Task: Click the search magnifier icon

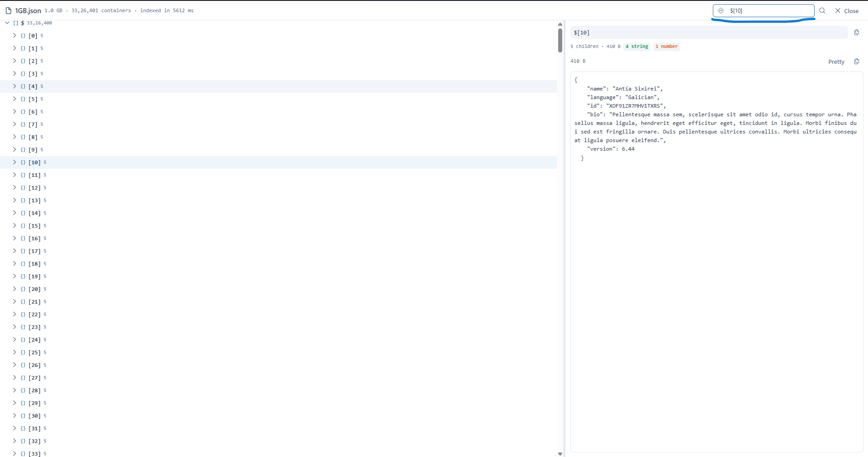Action: coord(822,10)
